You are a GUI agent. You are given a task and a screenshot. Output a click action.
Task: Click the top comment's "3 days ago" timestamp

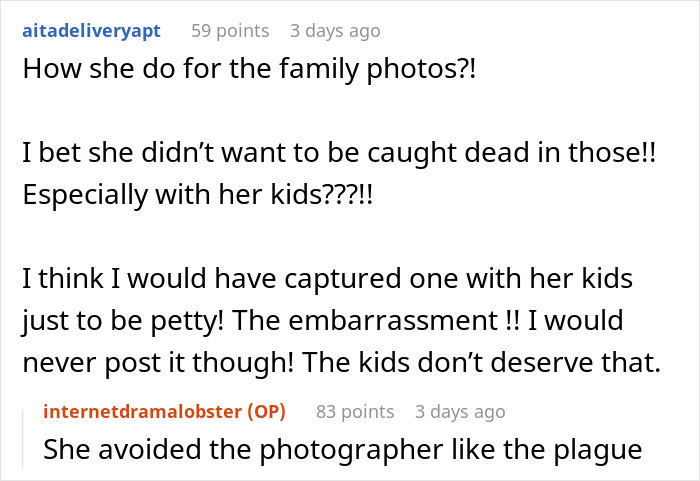coord(335,31)
